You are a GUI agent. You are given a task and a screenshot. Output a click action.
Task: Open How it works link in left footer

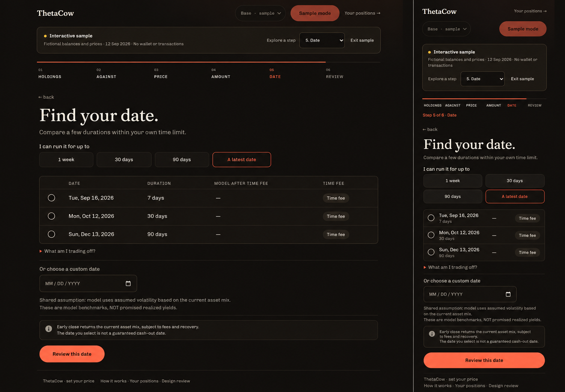tap(113, 381)
